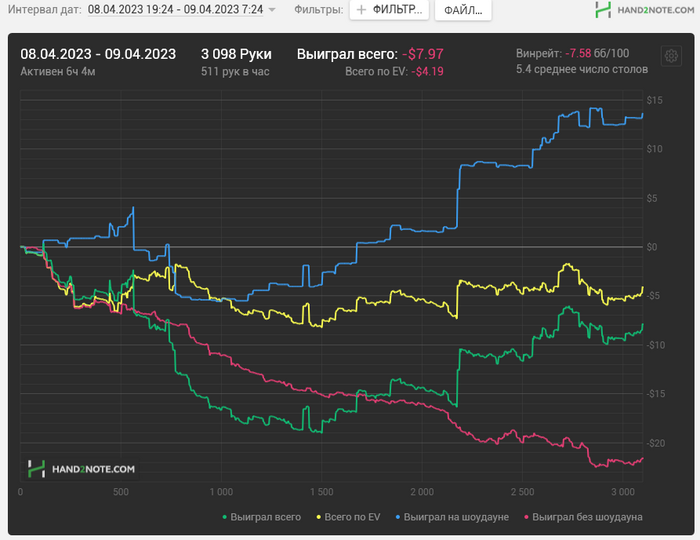This screenshot has width=700, height=540.
Task: Expand the date interval dropdown arrow
Action: click(x=272, y=10)
